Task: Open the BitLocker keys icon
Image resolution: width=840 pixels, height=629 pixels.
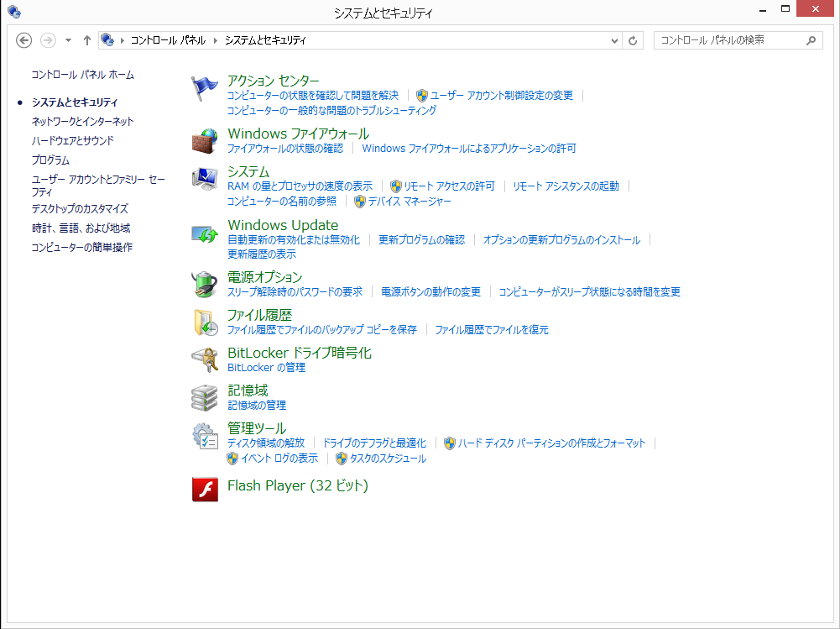Action: point(205,359)
